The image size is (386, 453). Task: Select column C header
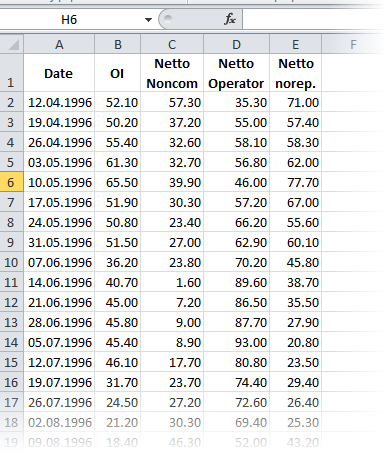coord(172,44)
